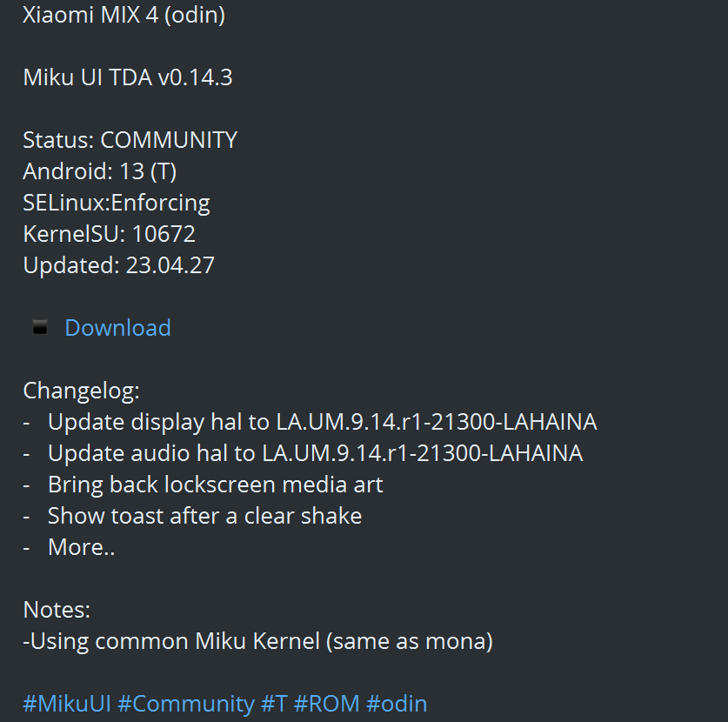Click the Updated: 23.04.27 date
Image resolution: width=728 pixels, height=722 pixels.
tap(119, 265)
